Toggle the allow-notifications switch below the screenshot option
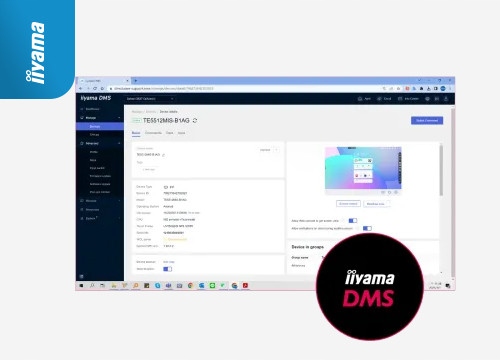Screen dimensions: 500x360 click(367, 228)
